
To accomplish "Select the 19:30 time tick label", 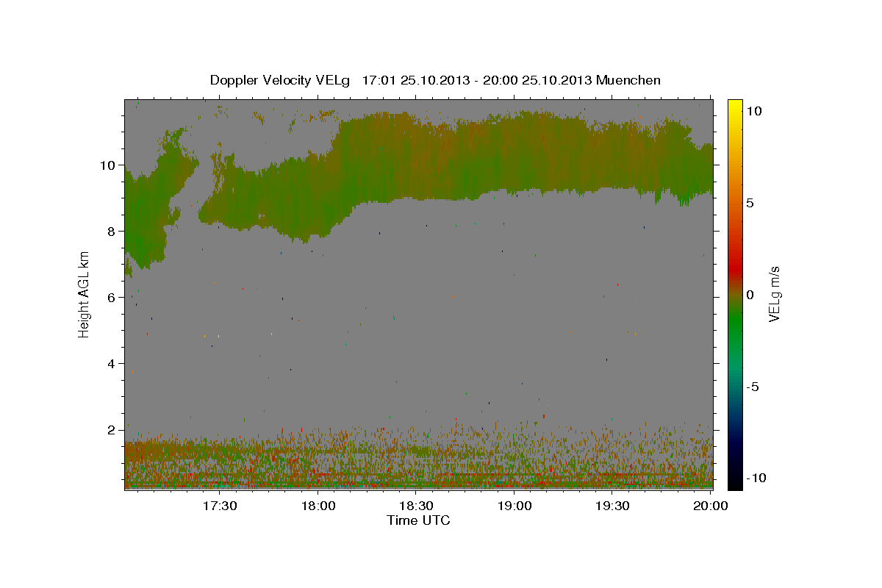I will (612, 506).
